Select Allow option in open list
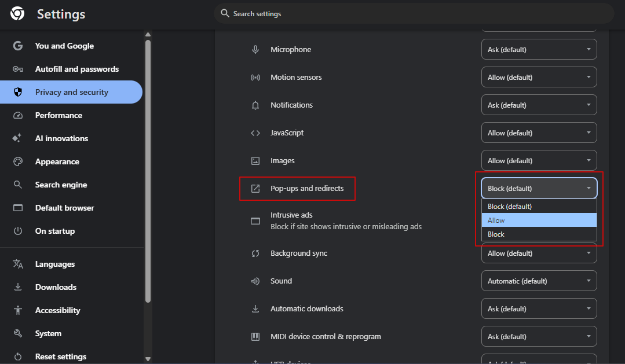625x364 pixels. pos(539,220)
